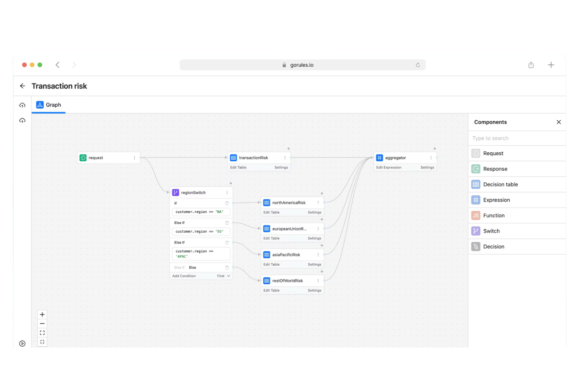
Task: Select the Decision table component icon
Action: coord(476,184)
